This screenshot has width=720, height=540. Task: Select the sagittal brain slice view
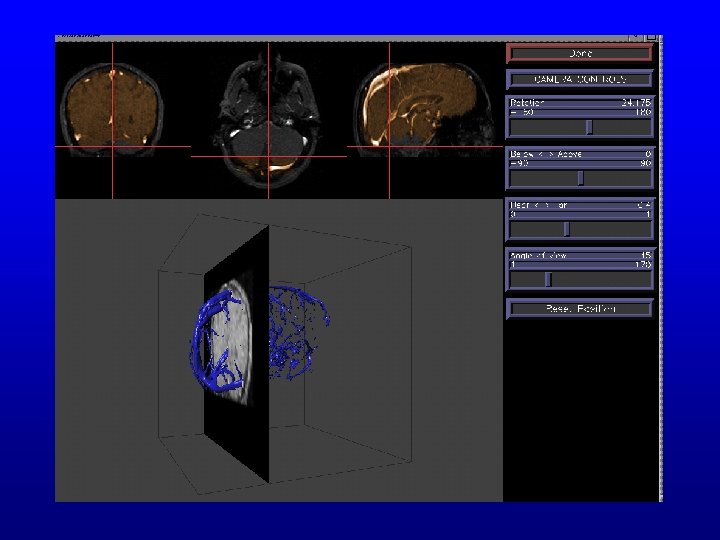tap(425, 110)
